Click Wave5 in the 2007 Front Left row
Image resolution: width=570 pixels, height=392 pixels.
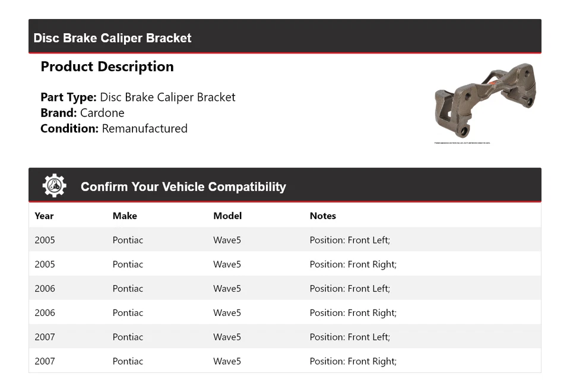227,337
